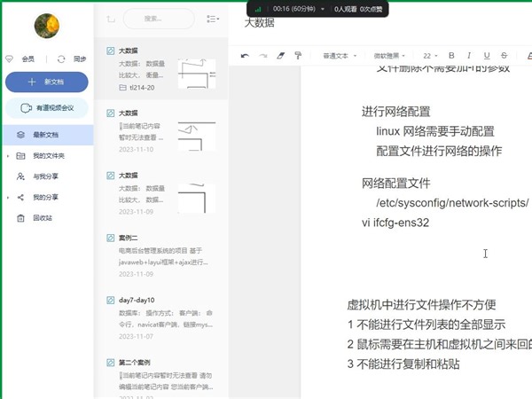
Task: Click line 配置文件进行网络的操作
Action: coord(439,151)
